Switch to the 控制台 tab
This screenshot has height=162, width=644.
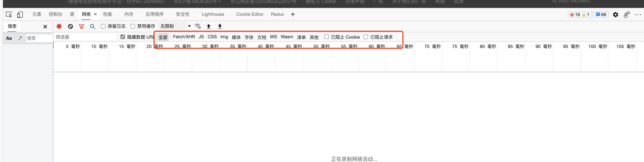pos(56,14)
